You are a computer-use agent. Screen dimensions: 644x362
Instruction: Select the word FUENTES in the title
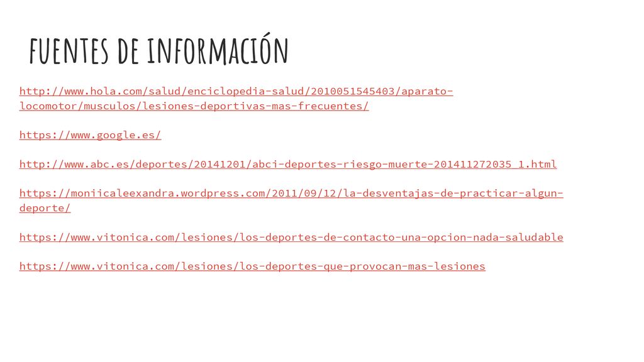point(69,51)
